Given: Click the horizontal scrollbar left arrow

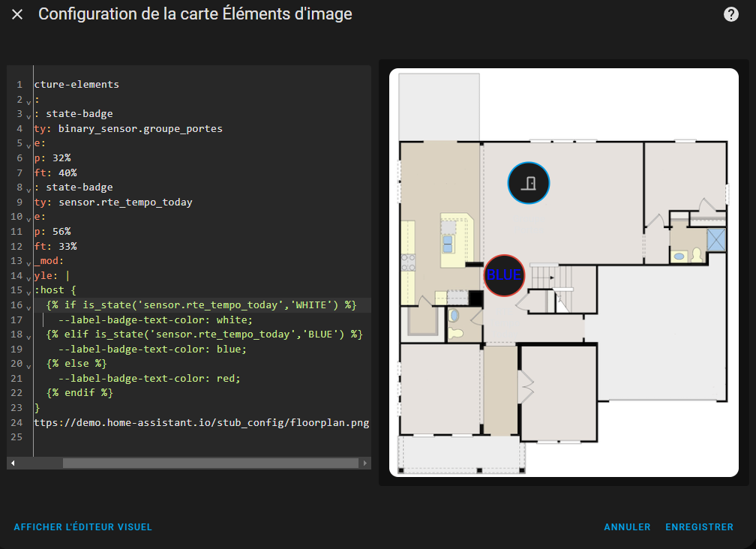Looking at the screenshot, I should (x=13, y=463).
